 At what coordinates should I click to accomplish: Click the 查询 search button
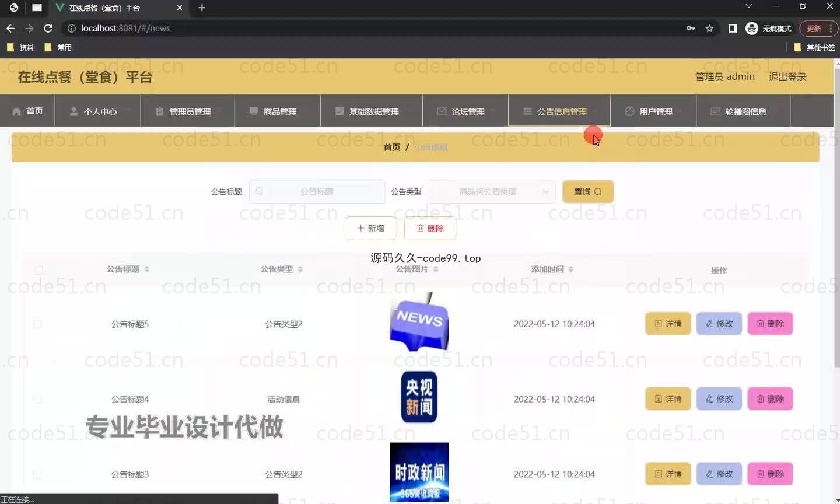click(587, 191)
